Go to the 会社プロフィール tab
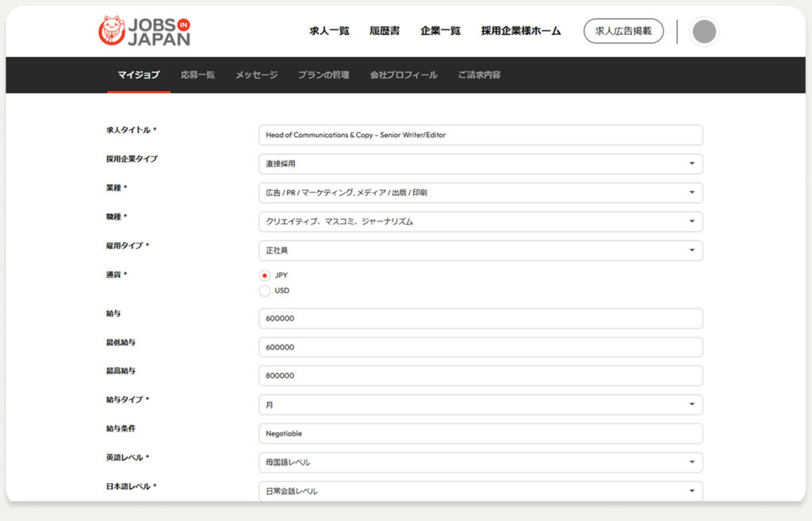The image size is (812, 521). 404,75
